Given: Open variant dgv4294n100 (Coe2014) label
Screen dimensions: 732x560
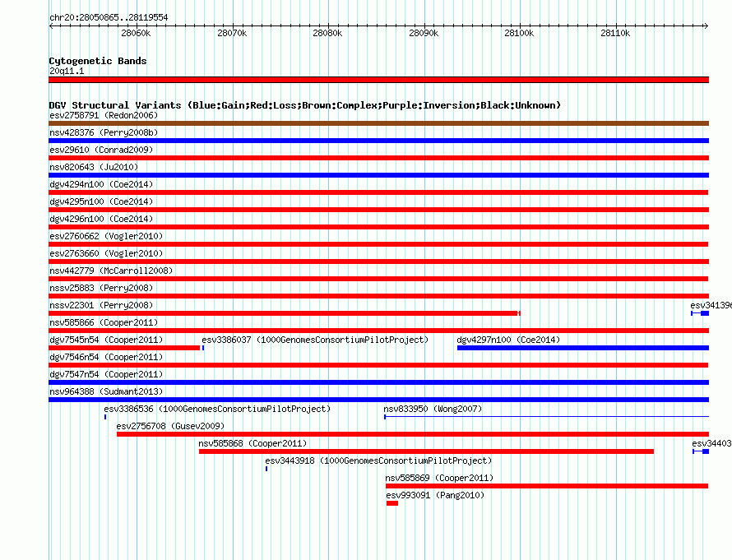Looking at the screenshot, I should 101,184.
